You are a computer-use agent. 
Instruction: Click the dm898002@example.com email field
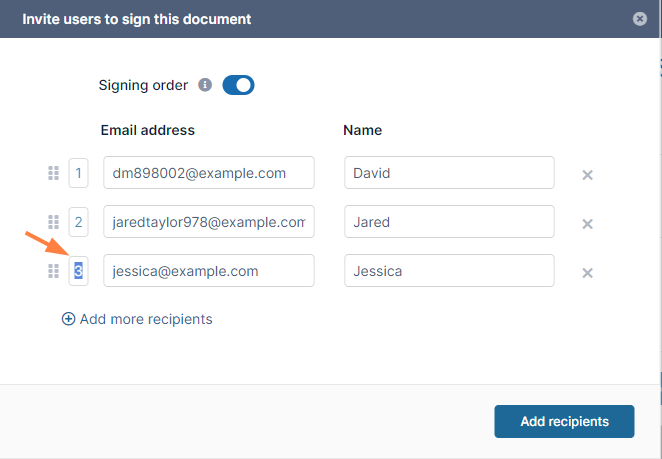(209, 173)
